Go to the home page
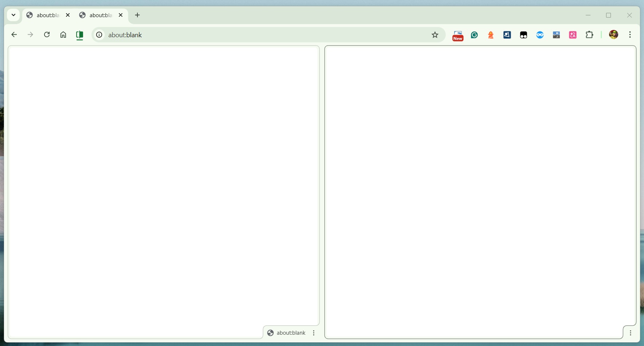The height and width of the screenshot is (346, 644). [63, 35]
